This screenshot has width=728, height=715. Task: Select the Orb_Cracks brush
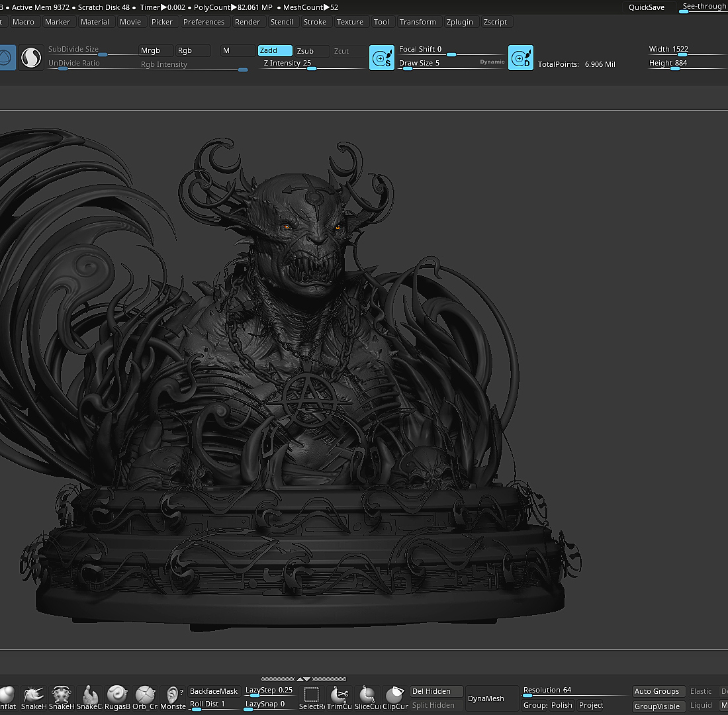coord(145,698)
